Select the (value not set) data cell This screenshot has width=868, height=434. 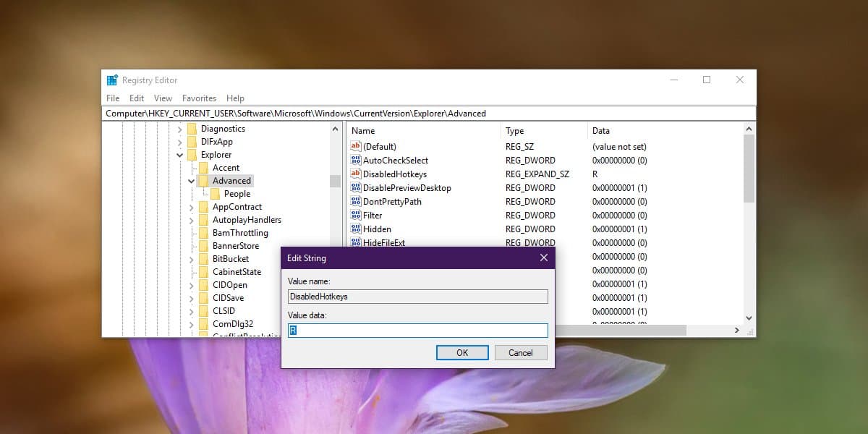coord(619,147)
